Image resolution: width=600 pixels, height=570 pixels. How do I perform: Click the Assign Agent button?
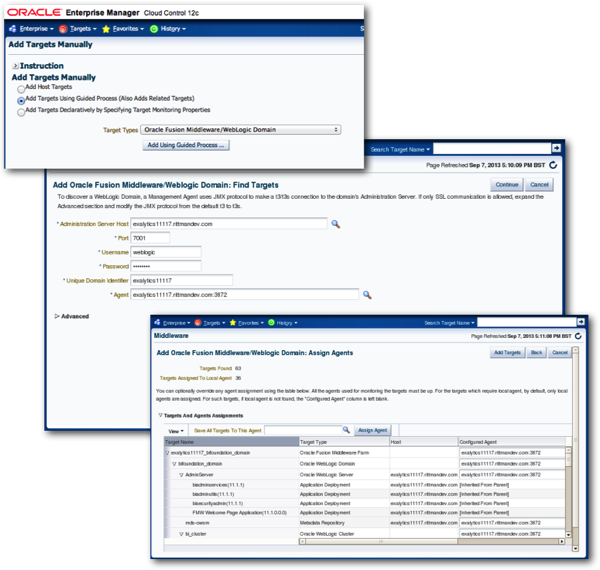(372, 430)
